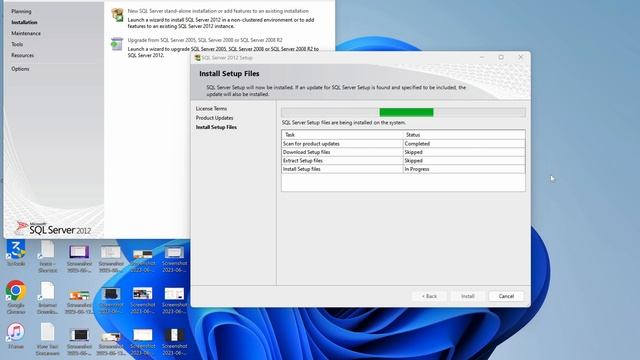Click License Terms step in Setup
640x360 pixels.
click(x=211, y=109)
